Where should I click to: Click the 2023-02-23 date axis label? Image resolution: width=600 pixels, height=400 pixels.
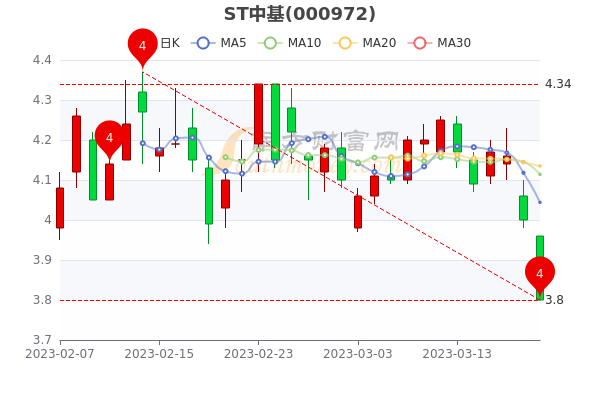[258, 354]
